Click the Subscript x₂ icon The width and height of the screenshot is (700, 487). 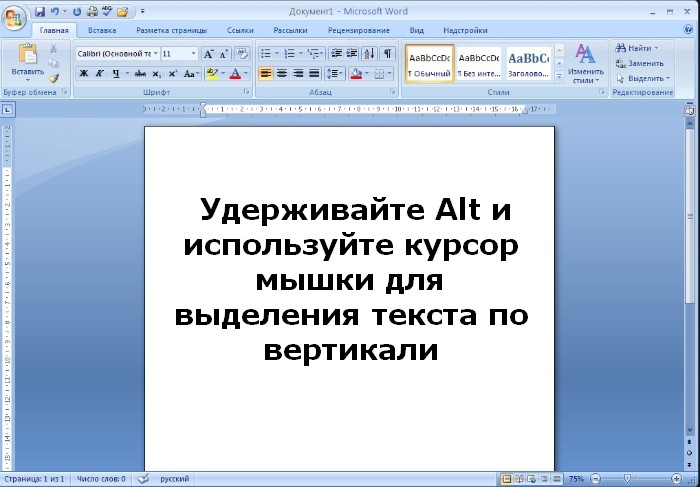pos(158,74)
